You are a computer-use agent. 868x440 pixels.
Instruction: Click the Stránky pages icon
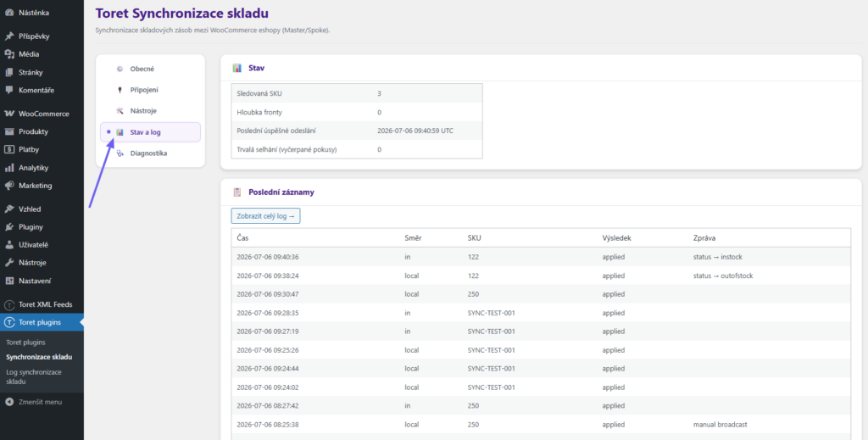pyautogui.click(x=8, y=72)
